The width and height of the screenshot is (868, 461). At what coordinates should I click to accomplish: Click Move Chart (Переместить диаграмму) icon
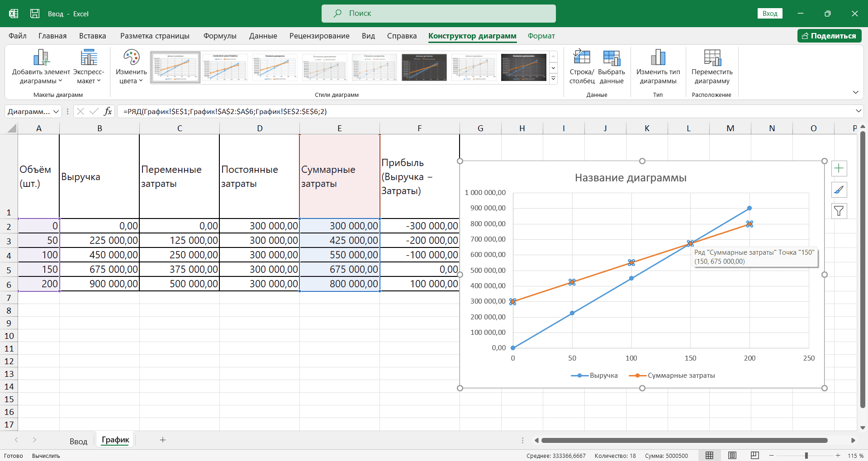point(712,57)
